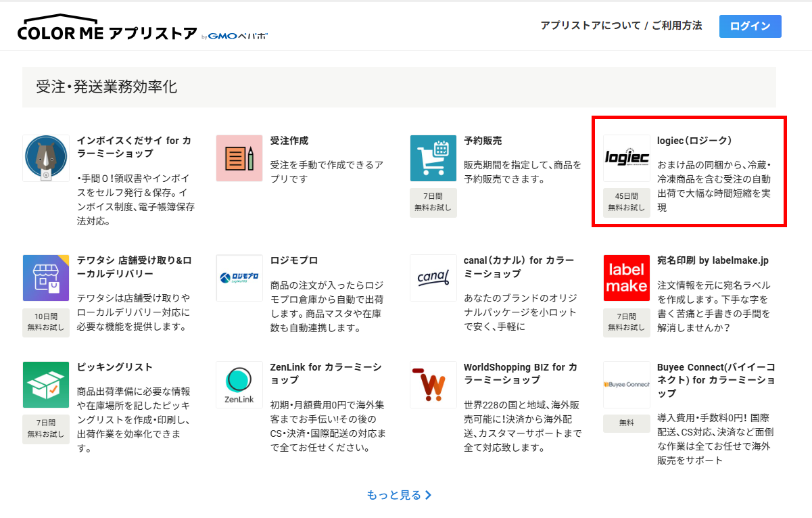Click ピッキングリスト description starting 商品出荷準備に
The width and height of the screenshot is (812, 518).
click(134, 419)
